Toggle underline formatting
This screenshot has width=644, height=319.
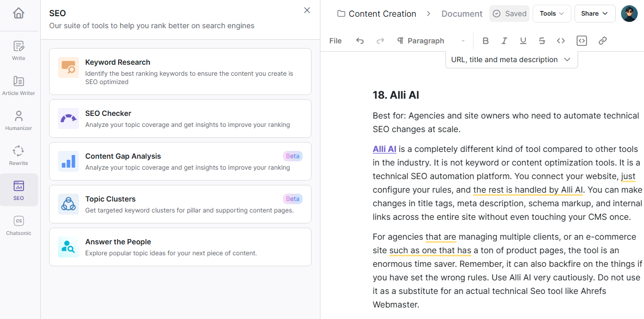pos(523,41)
